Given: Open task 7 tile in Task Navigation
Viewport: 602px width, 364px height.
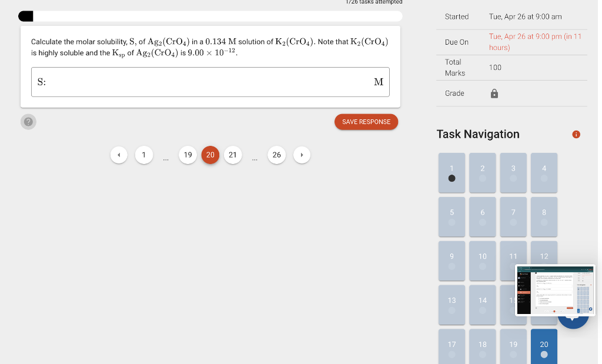Looking at the screenshot, I should click(513, 217).
